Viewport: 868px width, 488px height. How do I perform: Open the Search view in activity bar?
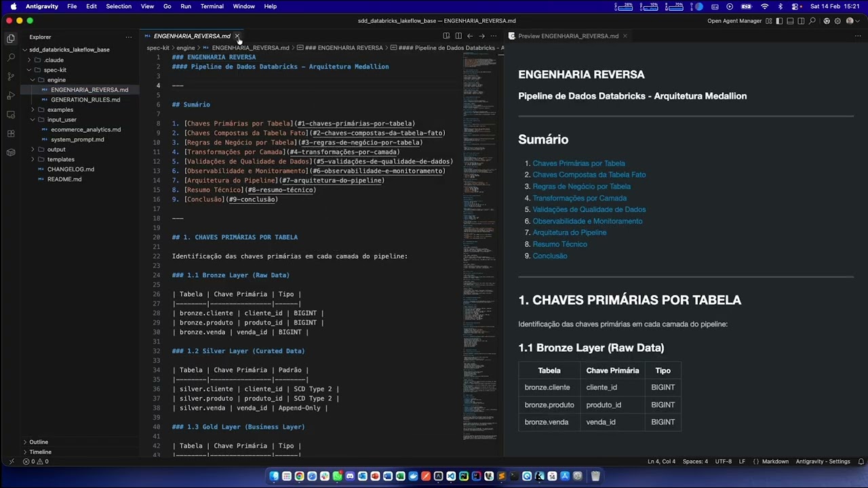pyautogui.click(x=10, y=58)
